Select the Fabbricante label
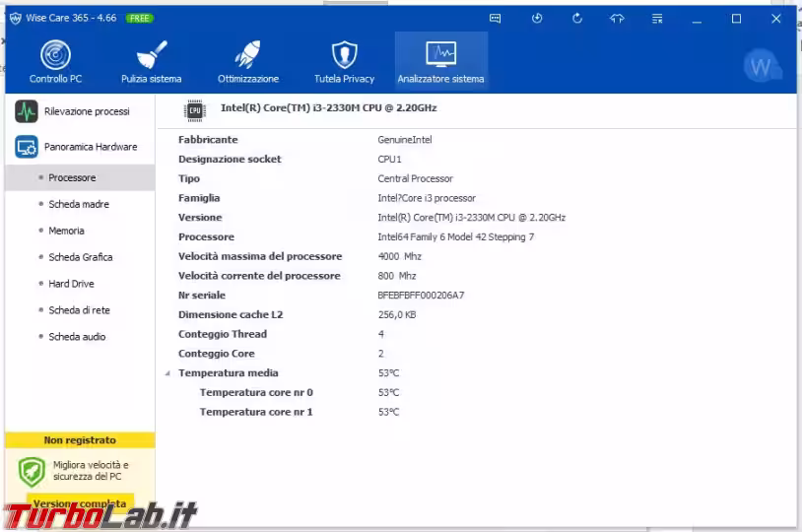802x532 pixels. click(x=208, y=140)
